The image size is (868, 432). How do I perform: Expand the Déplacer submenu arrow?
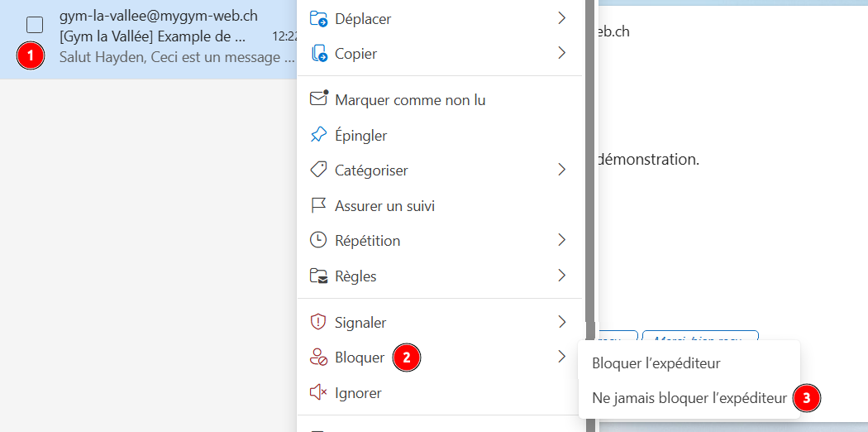[561, 18]
